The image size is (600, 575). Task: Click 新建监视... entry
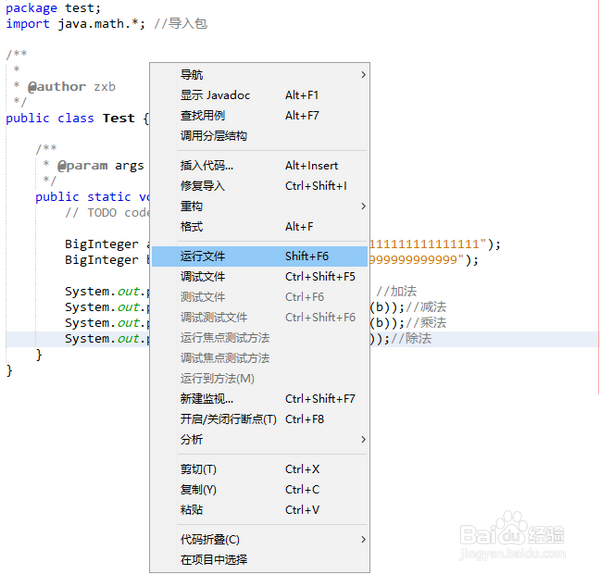coord(260,399)
